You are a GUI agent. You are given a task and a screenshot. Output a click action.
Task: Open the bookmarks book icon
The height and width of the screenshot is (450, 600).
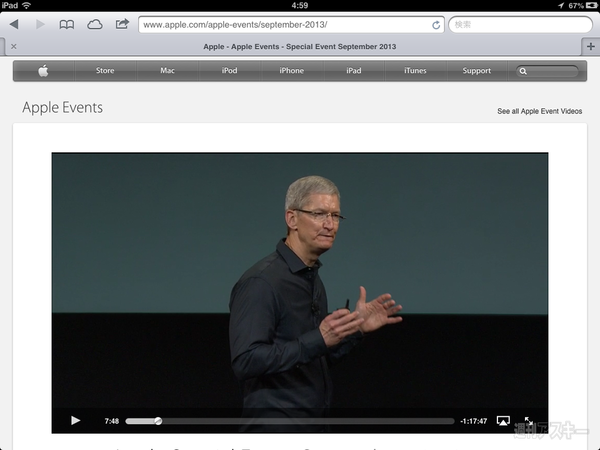pos(67,25)
